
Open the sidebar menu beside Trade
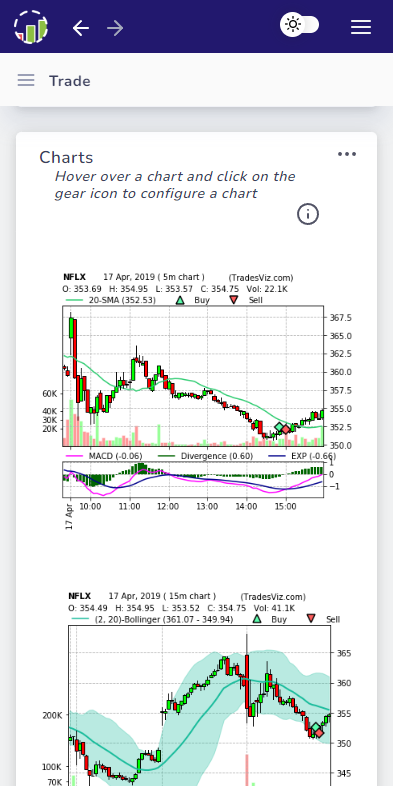click(26, 80)
